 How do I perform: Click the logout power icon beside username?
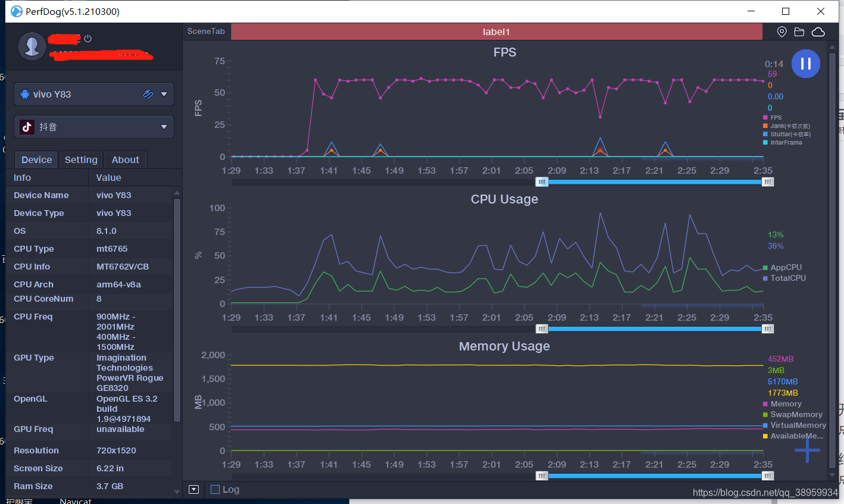point(87,39)
